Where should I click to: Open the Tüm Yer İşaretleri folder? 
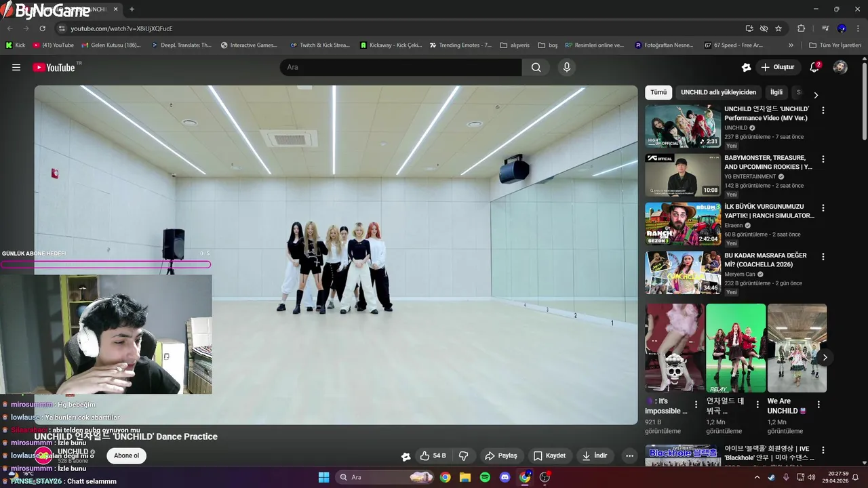(x=835, y=45)
